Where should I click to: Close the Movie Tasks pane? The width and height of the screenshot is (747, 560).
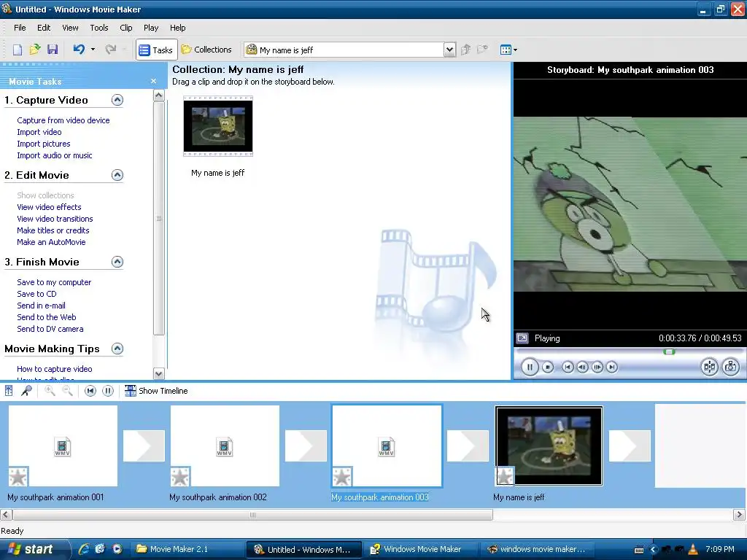tap(153, 82)
